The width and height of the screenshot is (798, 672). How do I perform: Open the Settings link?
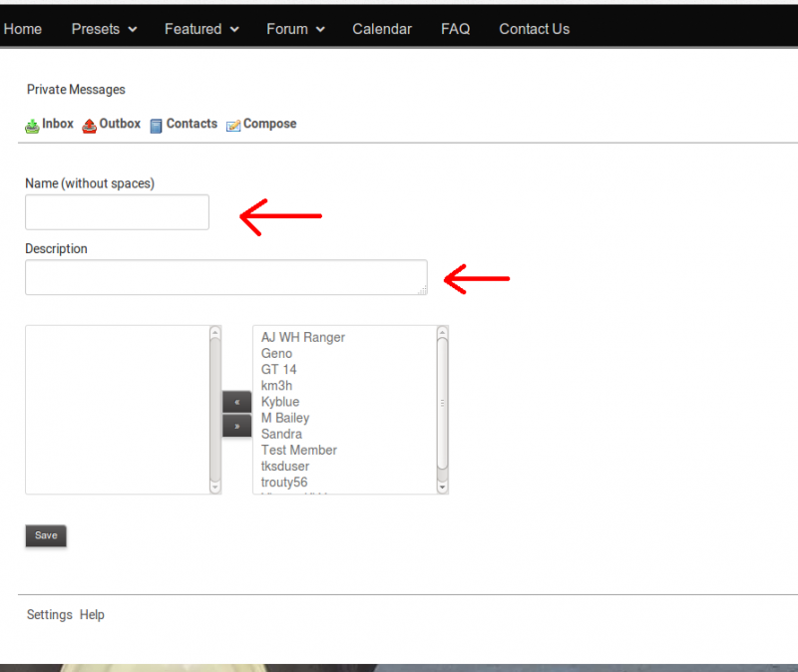click(49, 615)
